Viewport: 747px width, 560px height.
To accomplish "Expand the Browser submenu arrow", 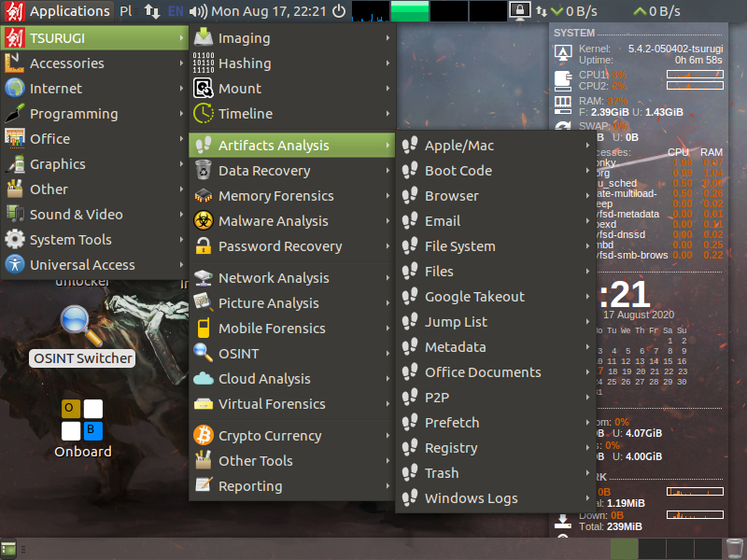I will 588,196.
